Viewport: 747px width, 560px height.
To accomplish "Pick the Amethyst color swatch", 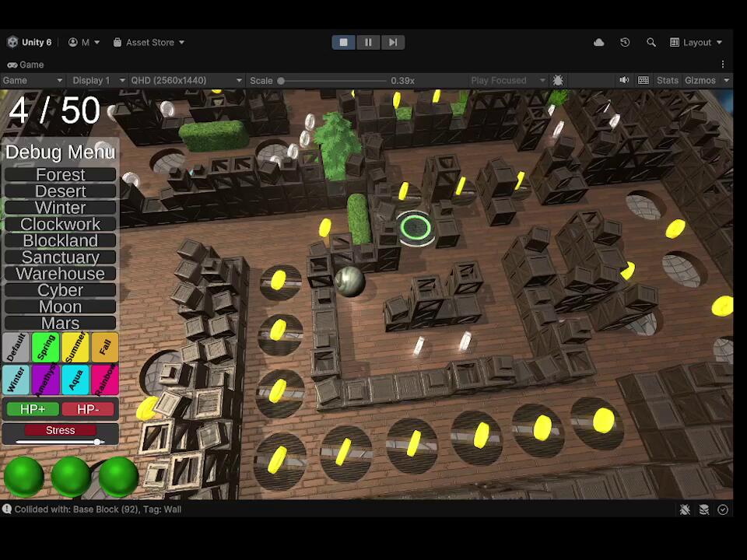I will tap(46, 380).
